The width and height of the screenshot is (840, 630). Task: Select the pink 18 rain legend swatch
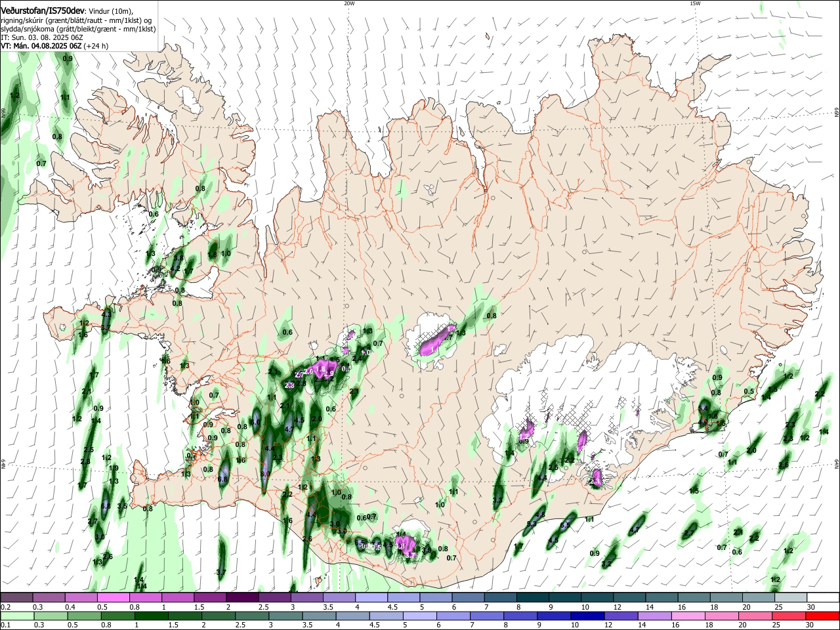click(721, 616)
